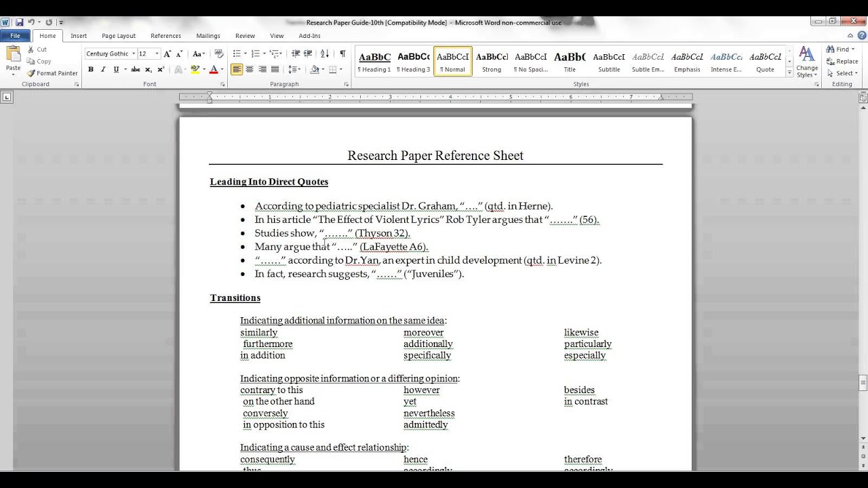This screenshot has height=488, width=868.
Task: Toggle Align Text Left button
Action: (x=236, y=69)
